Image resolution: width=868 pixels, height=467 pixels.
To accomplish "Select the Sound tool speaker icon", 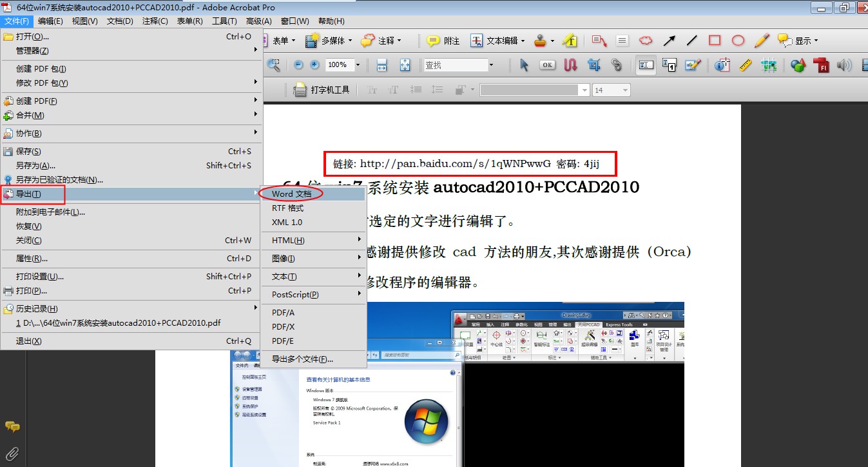I will pyautogui.click(x=844, y=65).
